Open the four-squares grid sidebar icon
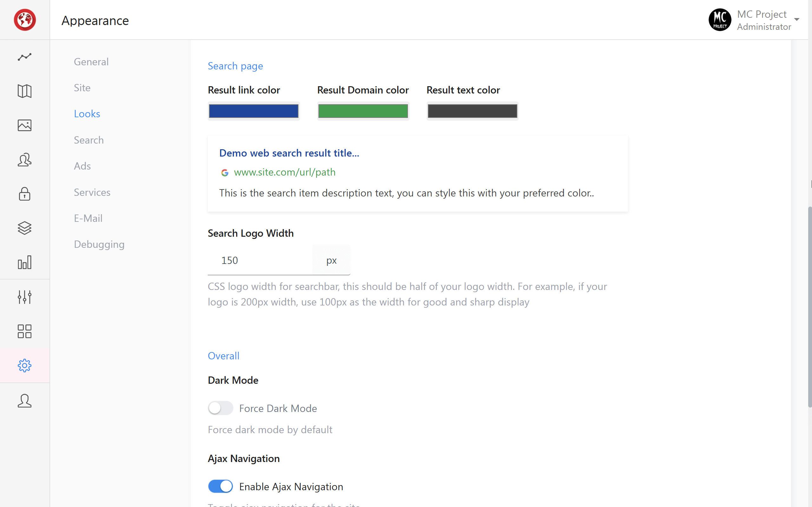This screenshot has height=507, width=812. point(24,331)
